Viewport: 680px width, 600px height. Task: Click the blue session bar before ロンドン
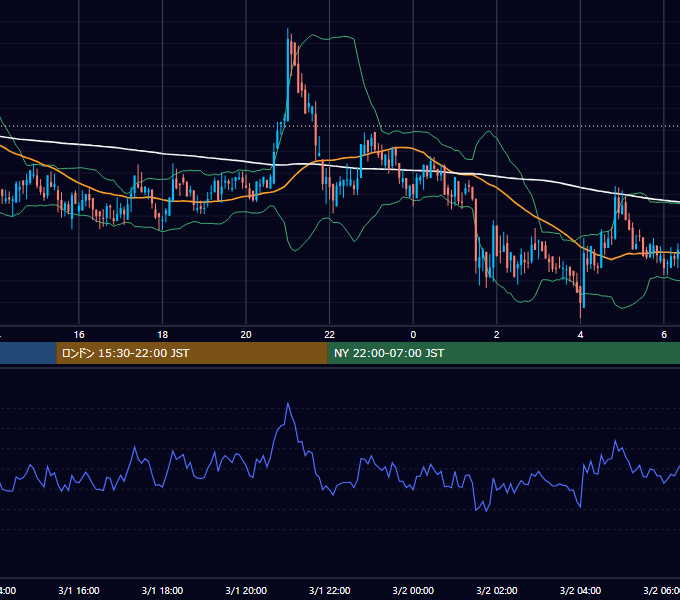click(x=28, y=353)
